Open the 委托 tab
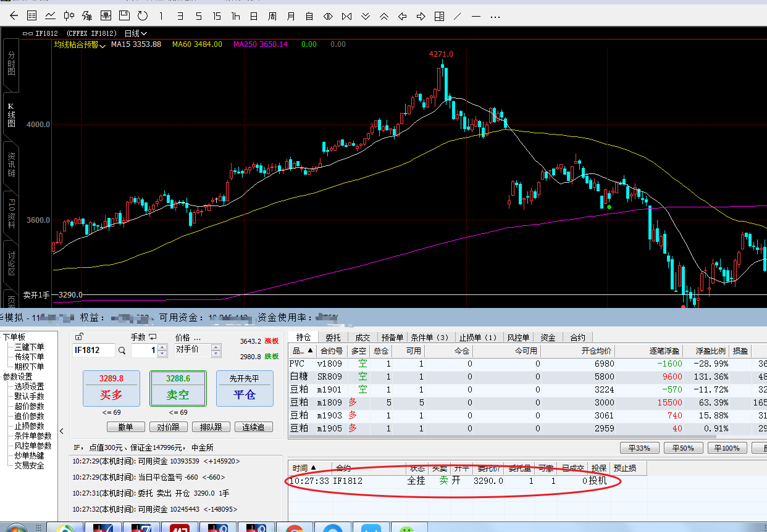The image size is (767, 532). coord(333,338)
